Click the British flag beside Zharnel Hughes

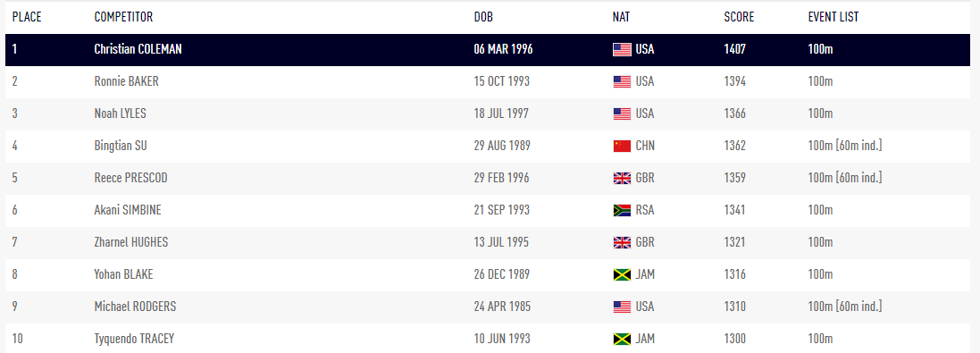coord(622,242)
